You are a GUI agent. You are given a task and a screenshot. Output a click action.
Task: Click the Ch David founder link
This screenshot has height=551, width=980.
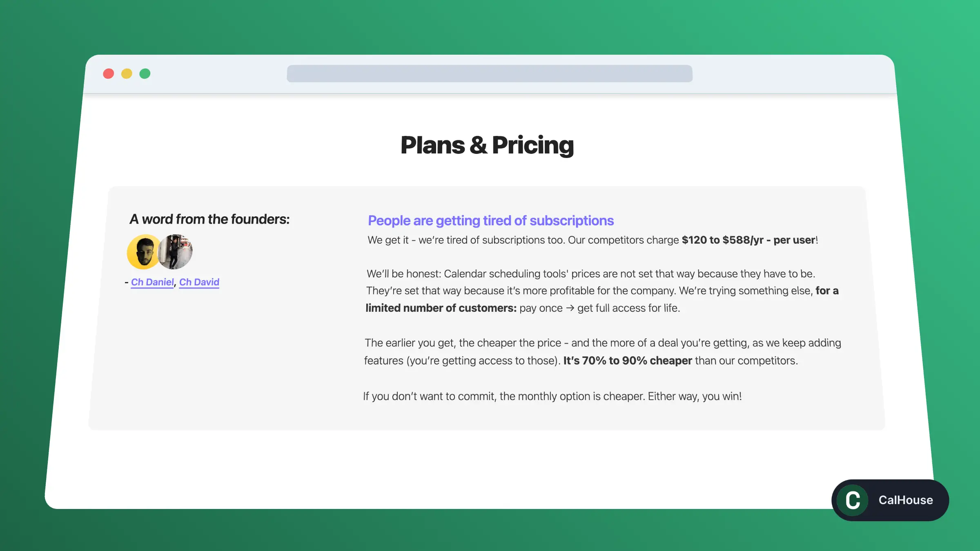[x=199, y=282]
